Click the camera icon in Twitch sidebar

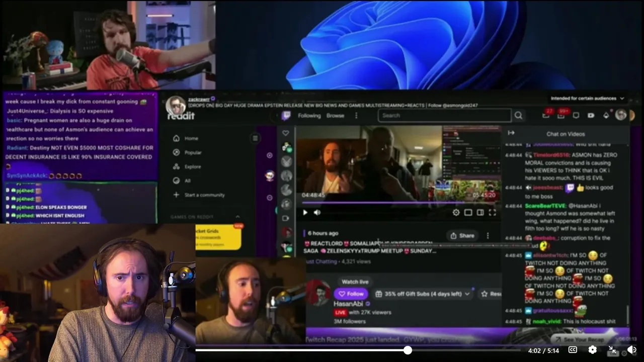(286, 218)
